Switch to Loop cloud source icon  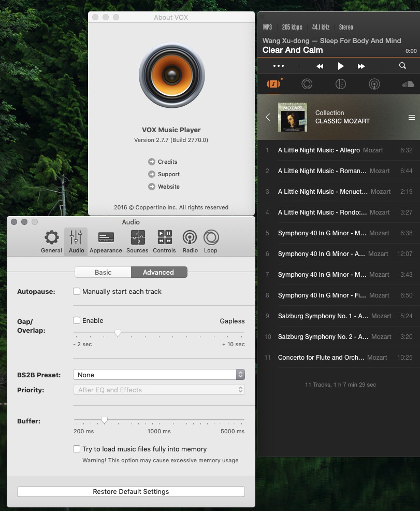(307, 84)
